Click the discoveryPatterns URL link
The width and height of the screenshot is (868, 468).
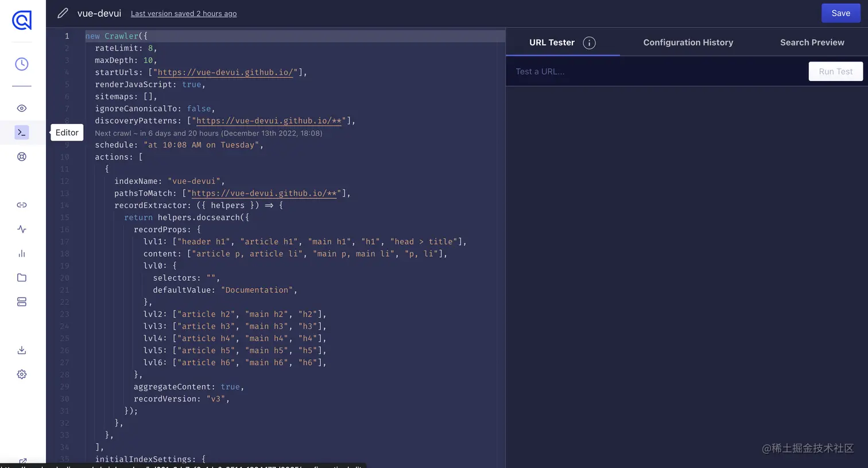pyautogui.click(x=269, y=121)
